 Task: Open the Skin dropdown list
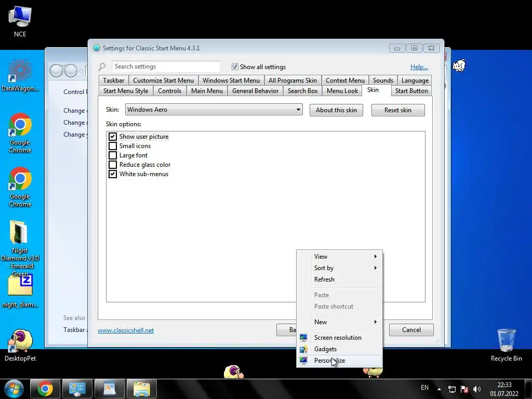click(214, 110)
